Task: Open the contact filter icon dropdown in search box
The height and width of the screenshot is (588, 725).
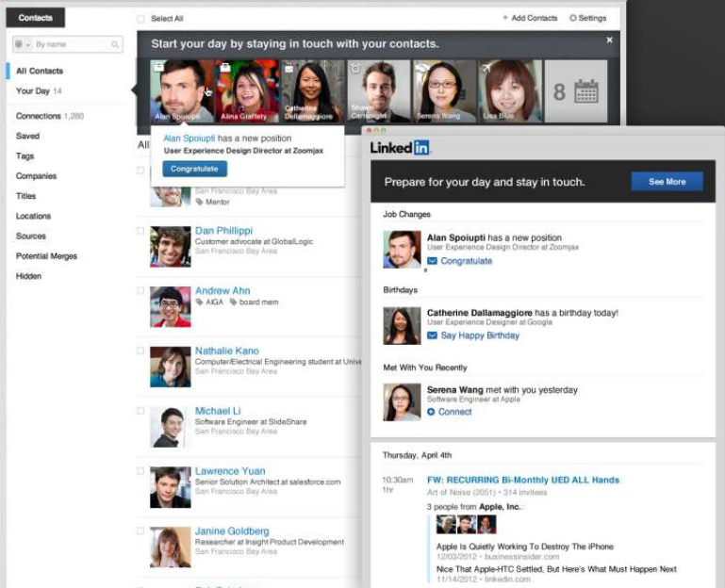Action: pos(22,44)
